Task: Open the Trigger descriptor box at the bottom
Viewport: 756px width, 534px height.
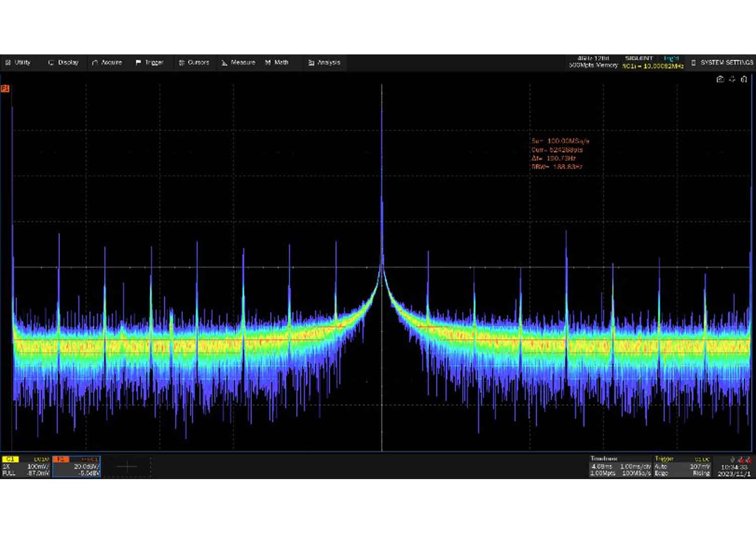Action: click(682, 466)
